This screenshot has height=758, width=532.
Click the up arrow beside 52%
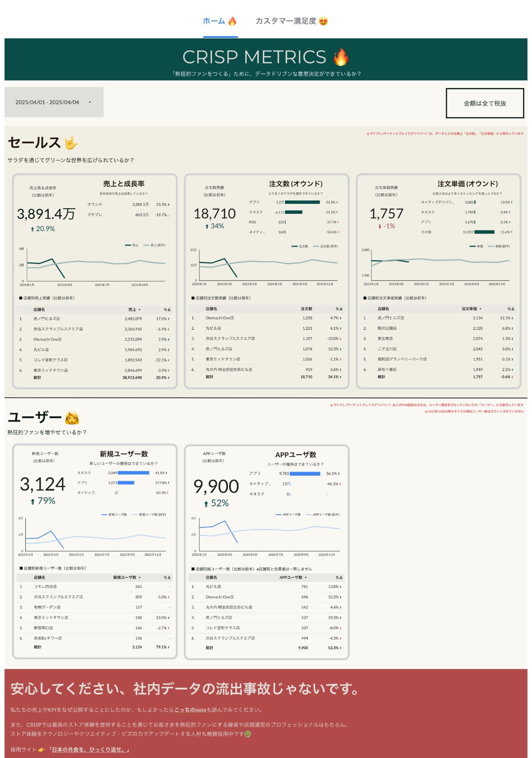(x=206, y=504)
